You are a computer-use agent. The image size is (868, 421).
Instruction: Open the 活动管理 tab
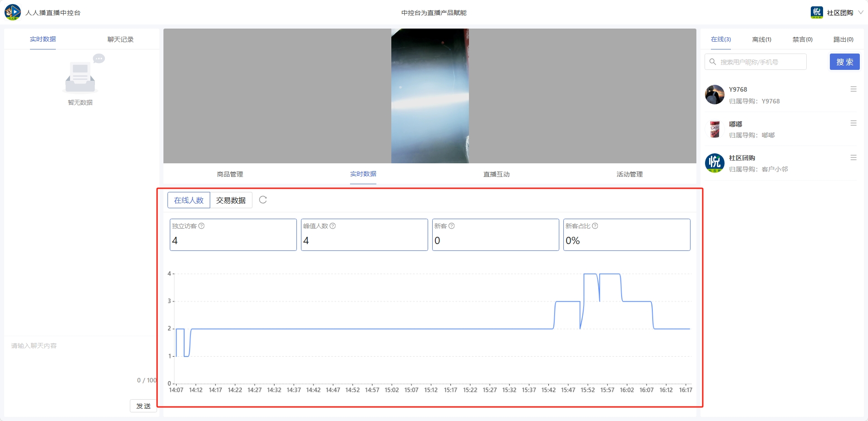(x=629, y=174)
